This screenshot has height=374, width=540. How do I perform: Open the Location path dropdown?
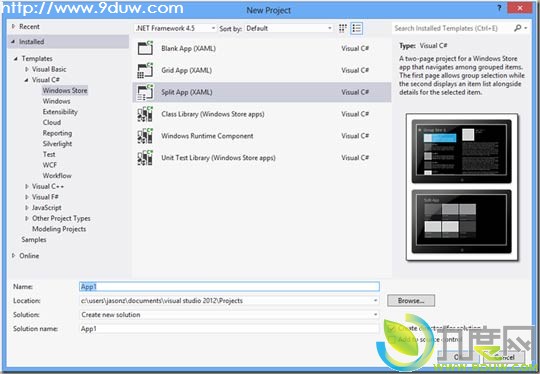[x=375, y=301]
